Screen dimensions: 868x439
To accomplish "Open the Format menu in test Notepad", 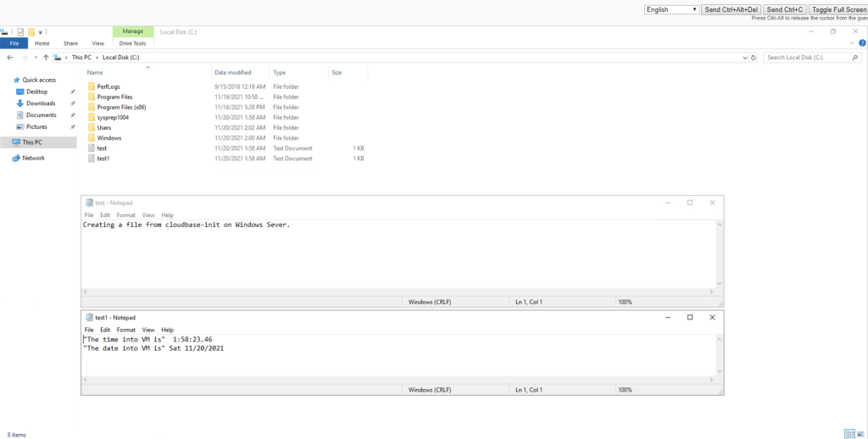I will [125, 215].
